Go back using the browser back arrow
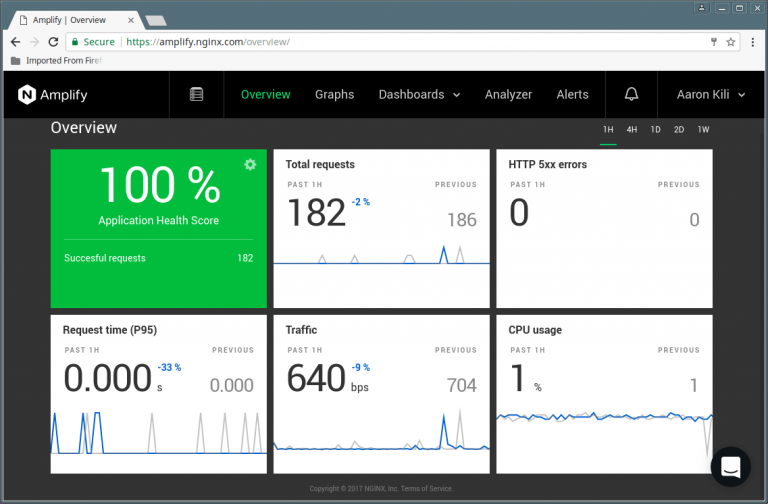This screenshot has width=768, height=504. [x=15, y=42]
